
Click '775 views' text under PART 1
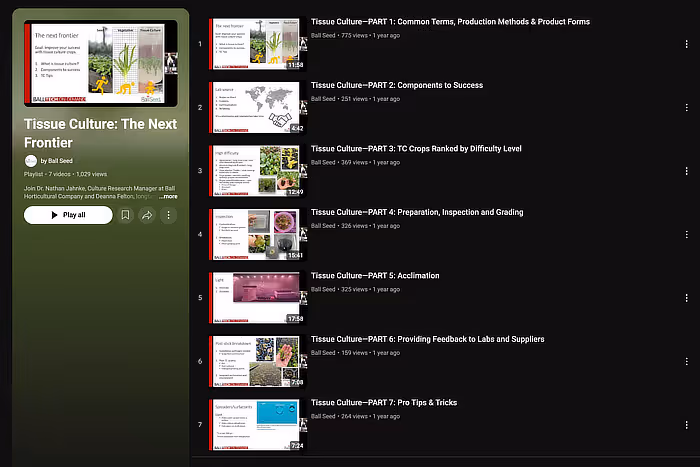pyautogui.click(x=354, y=36)
